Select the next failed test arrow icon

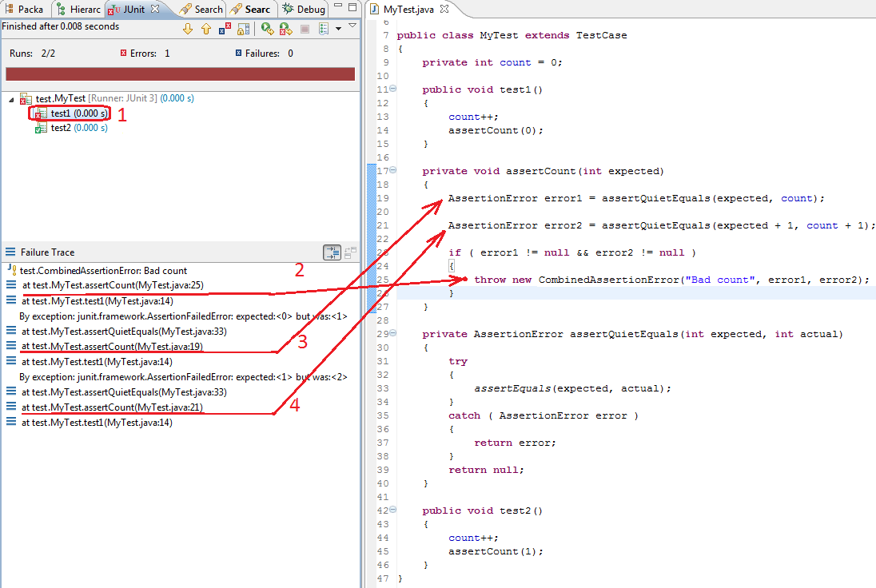coord(187,29)
